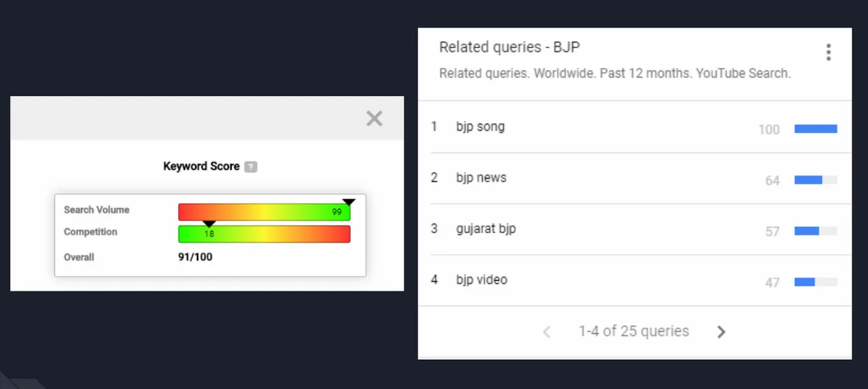The width and height of the screenshot is (868, 389).
Task: Click the Search Volume score bar
Action: point(264,212)
